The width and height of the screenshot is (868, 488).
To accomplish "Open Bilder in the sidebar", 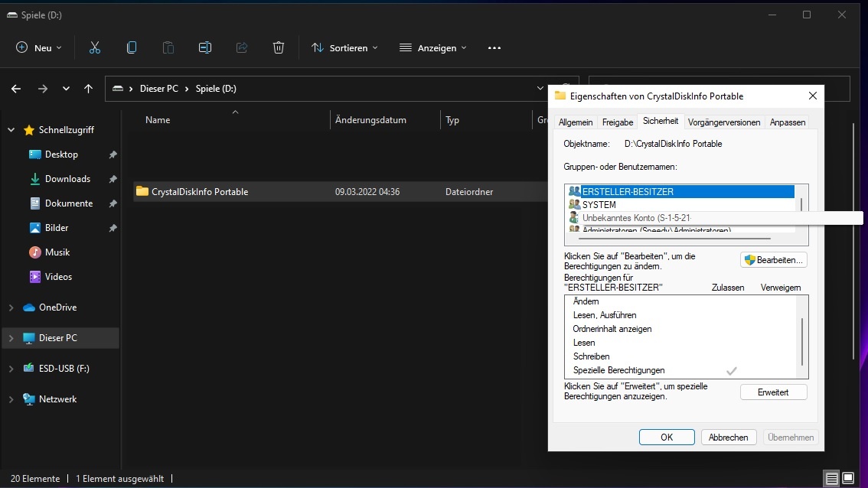I will (57, 227).
